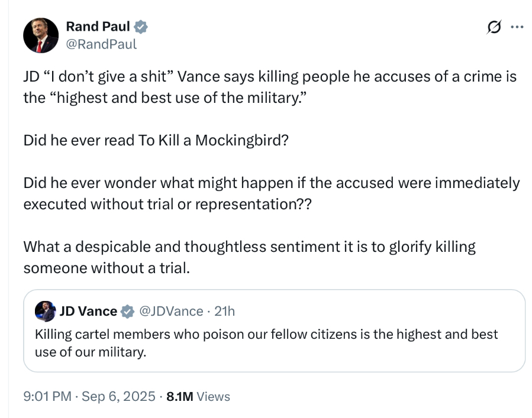
Task: Click the 8.1M view count number
Action: tap(180, 396)
